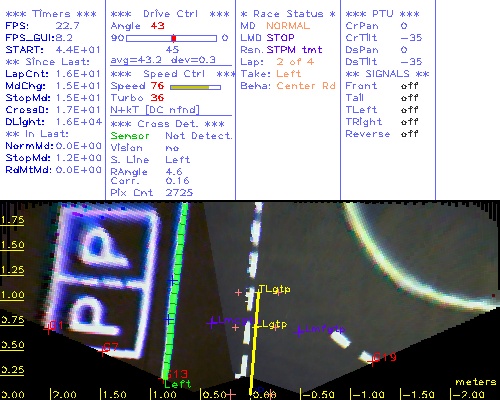Click the DsTilt row value -35
Screen dimensions: 500x400
[412, 62]
